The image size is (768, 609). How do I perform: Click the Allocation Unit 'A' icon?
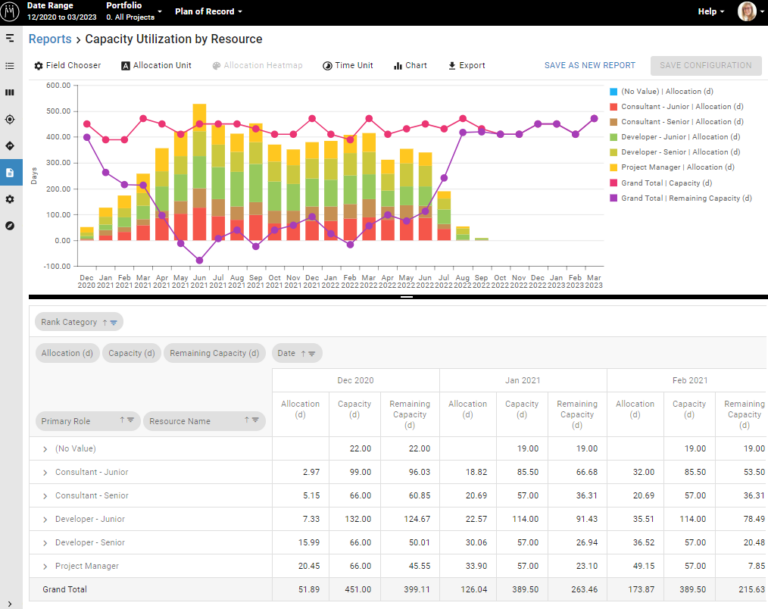[x=126, y=66]
